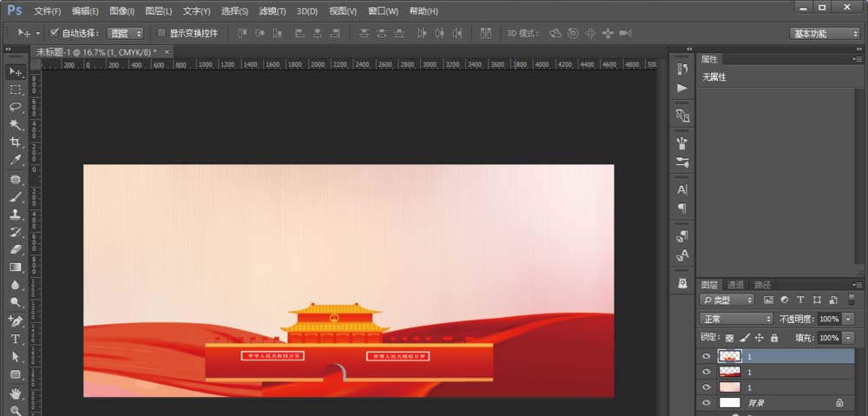The image size is (868, 416).
Task: Open the 正常 blend mode dropdown
Action: pos(736,319)
